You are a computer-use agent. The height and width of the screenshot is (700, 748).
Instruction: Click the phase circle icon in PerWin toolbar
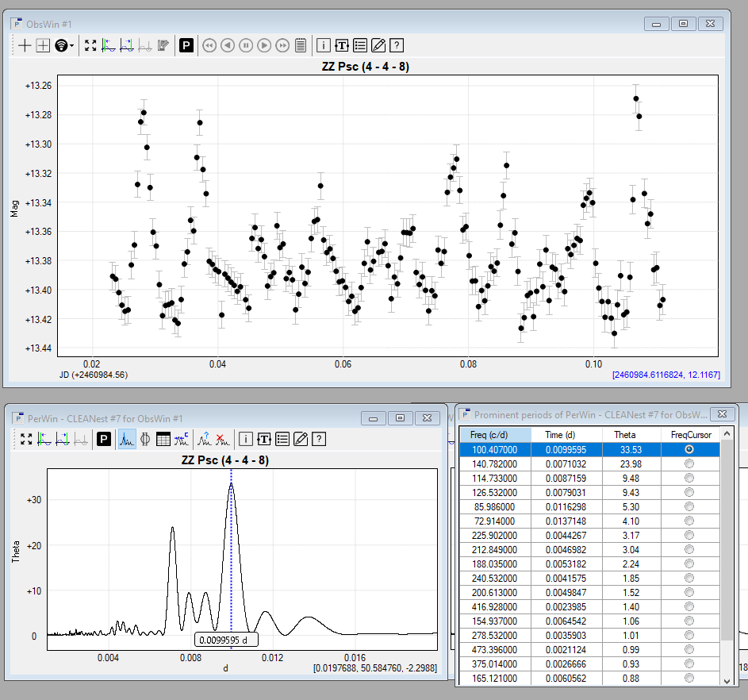[x=145, y=439]
